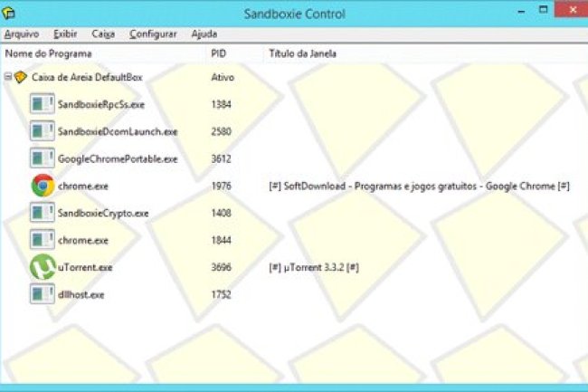This screenshot has height=392, width=588.
Task: Sort by the PID column header
Action: 218,53
